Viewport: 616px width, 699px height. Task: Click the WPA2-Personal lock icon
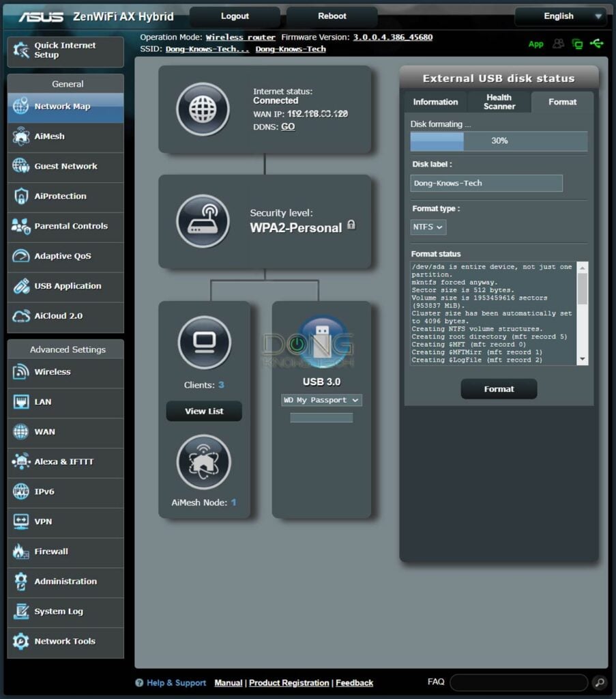(351, 225)
